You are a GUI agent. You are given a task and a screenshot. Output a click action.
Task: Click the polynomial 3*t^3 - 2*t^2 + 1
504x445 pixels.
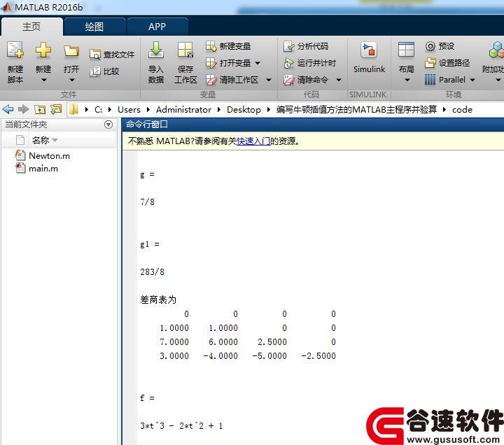click(181, 425)
